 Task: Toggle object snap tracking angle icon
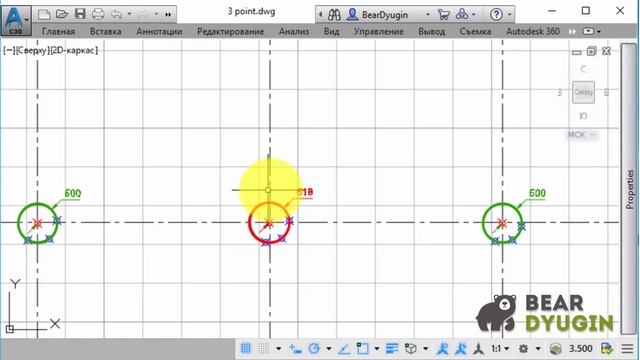pos(344,349)
